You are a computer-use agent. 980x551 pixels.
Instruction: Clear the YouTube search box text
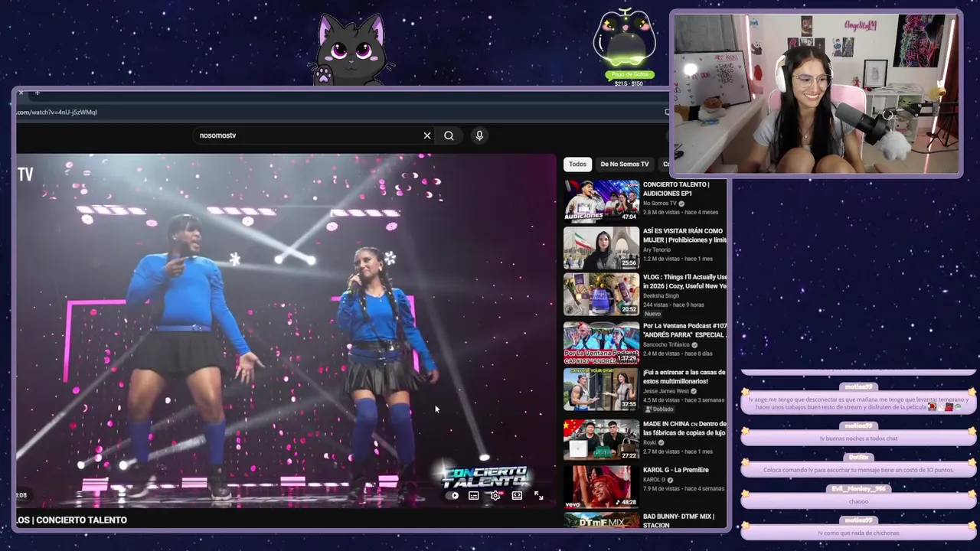pos(427,135)
